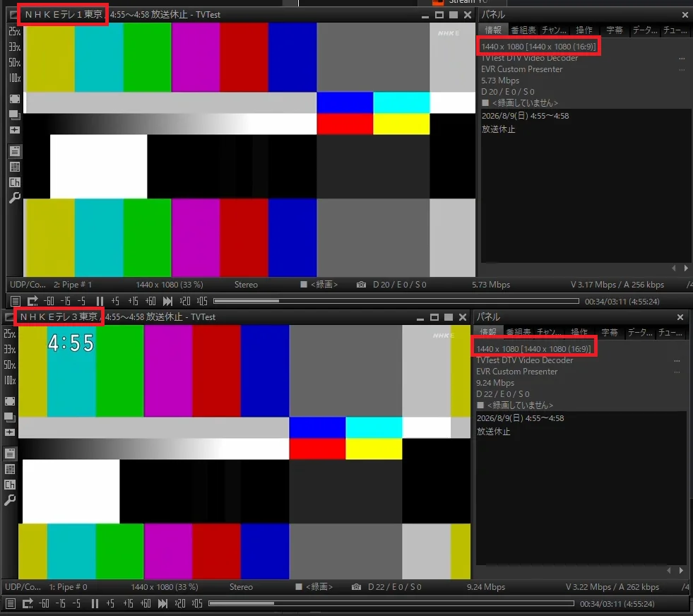Jump to end icon in Eテレ3 seek bar
The width and height of the screenshot is (693, 616).
tap(162, 603)
